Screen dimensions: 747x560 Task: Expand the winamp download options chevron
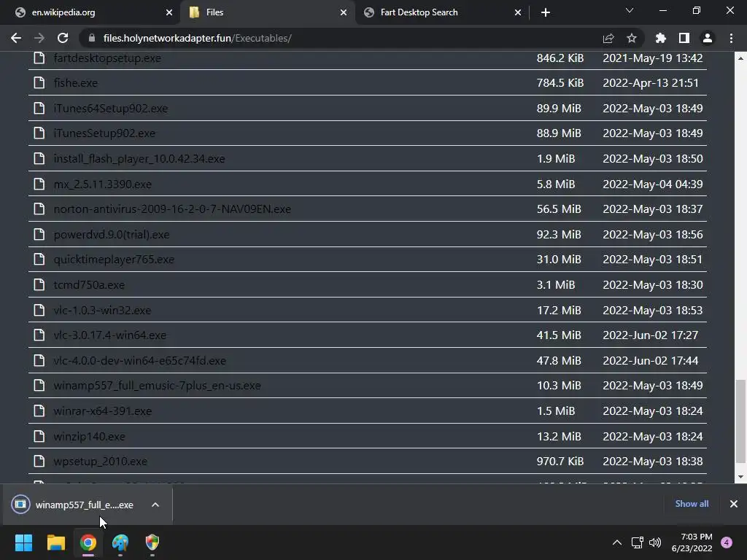pos(155,505)
